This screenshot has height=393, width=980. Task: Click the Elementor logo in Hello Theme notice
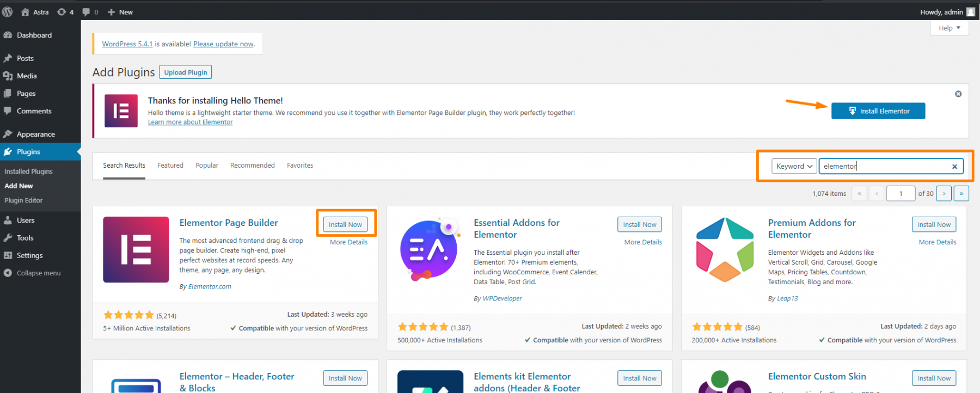(121, 110)
